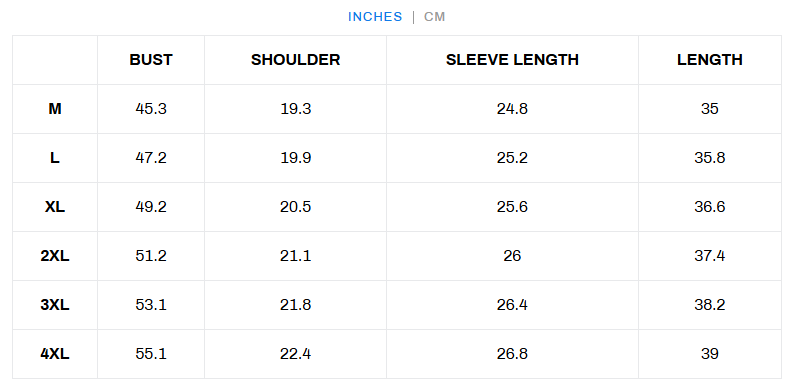793x391 pixels.
Task: Select the SHOULDER column header
Action: (x=295, y=60)
